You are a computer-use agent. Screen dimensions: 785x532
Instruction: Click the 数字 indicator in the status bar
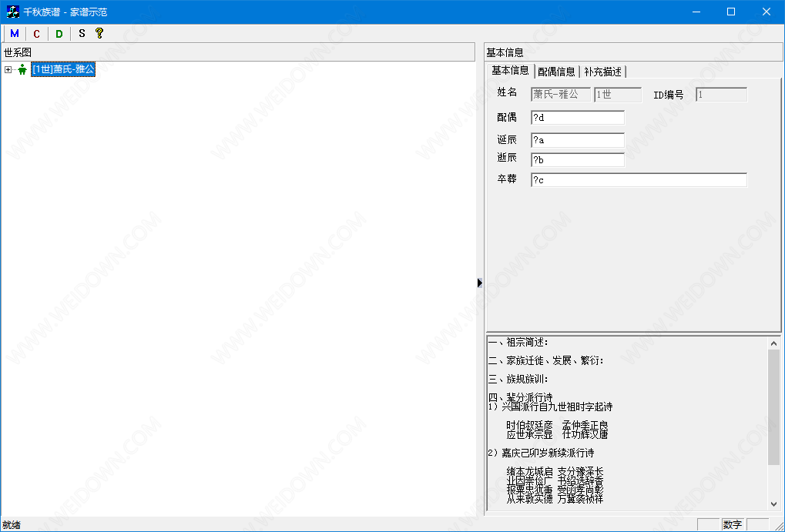[733, 524]
